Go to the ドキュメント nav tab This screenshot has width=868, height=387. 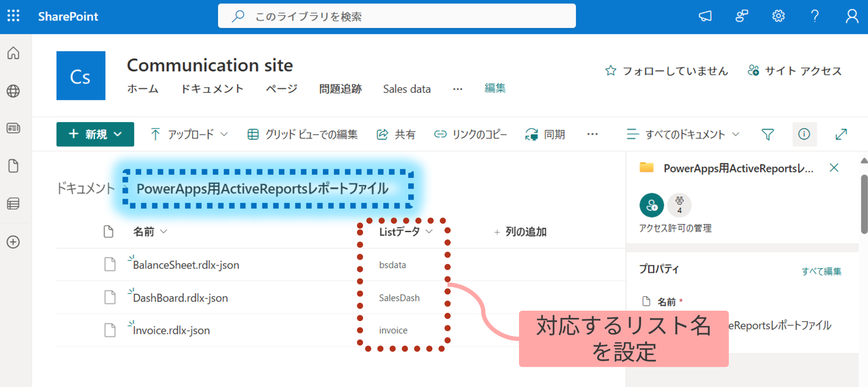[x=212, y=89]
